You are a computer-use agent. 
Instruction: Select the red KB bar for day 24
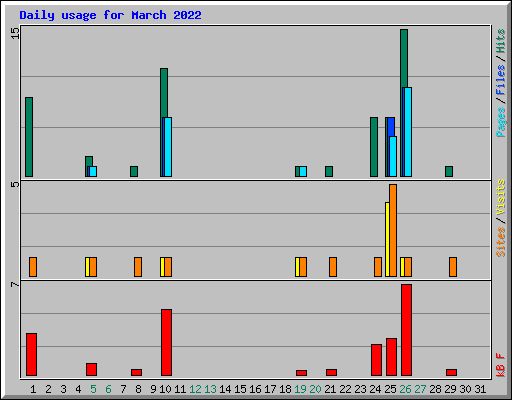click(376, 360)
